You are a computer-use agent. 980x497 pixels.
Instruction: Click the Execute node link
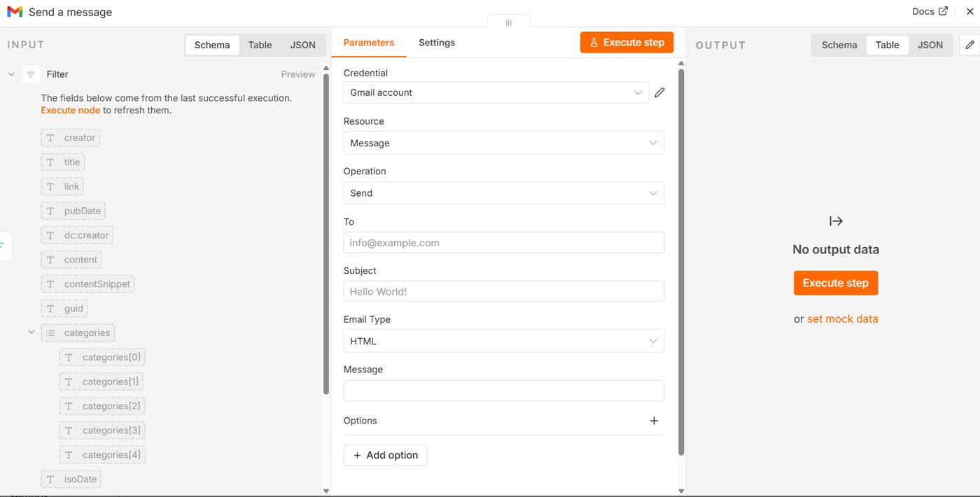click(70, 110)
